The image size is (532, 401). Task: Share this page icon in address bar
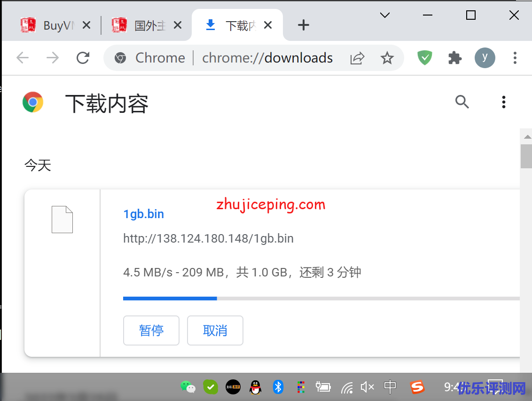pyautogui.click(x=357, y=58)
